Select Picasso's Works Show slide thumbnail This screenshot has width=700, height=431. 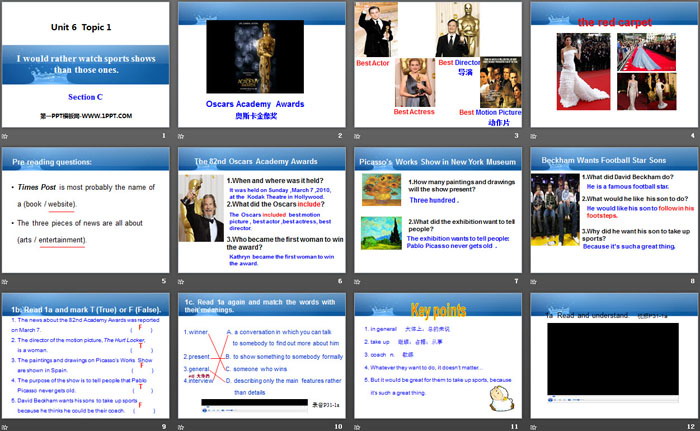(438, 210)
